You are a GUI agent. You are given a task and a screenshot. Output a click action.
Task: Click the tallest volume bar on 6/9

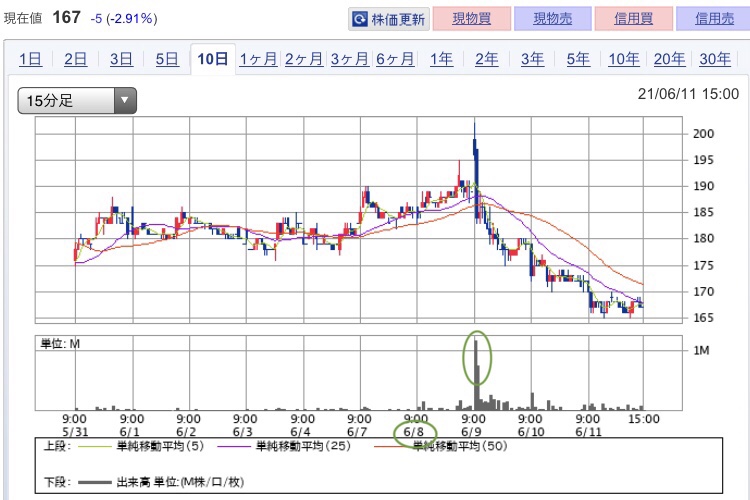point(476,375)
